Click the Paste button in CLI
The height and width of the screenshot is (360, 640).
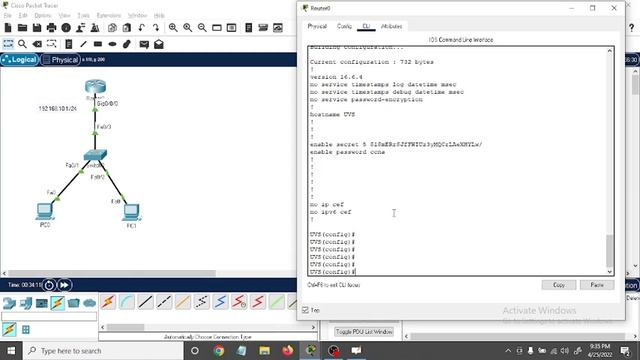pyautogui.click(x=597, y=285)
